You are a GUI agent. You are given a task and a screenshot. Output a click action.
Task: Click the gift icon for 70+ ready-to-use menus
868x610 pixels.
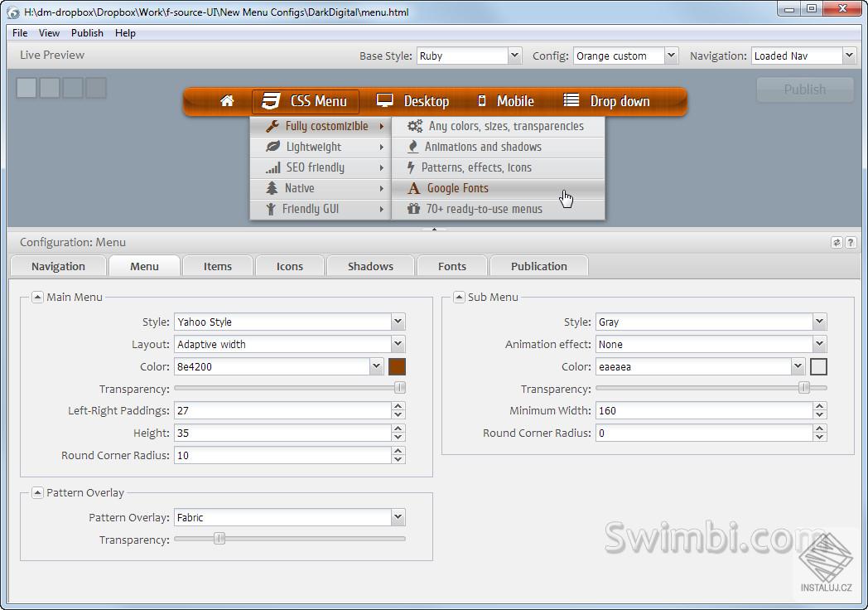coord(413,209)
